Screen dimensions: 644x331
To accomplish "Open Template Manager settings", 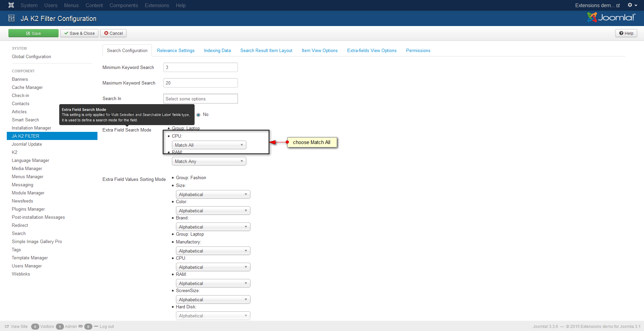I will [30, 258].
